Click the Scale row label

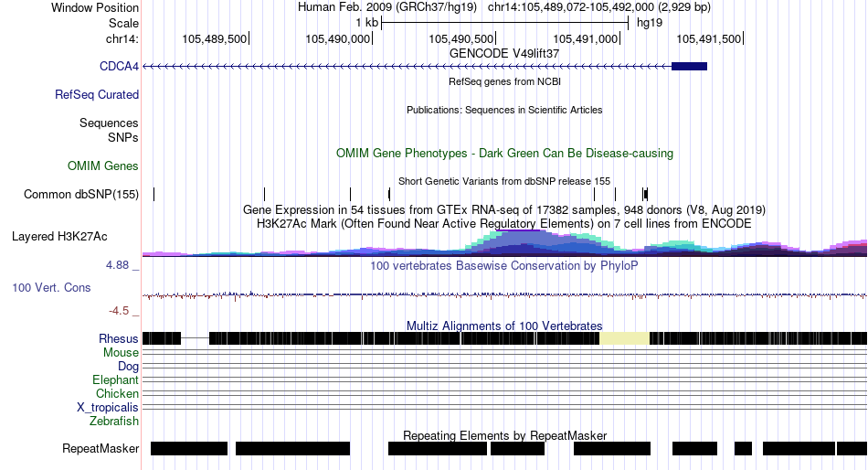click(123, 23)
